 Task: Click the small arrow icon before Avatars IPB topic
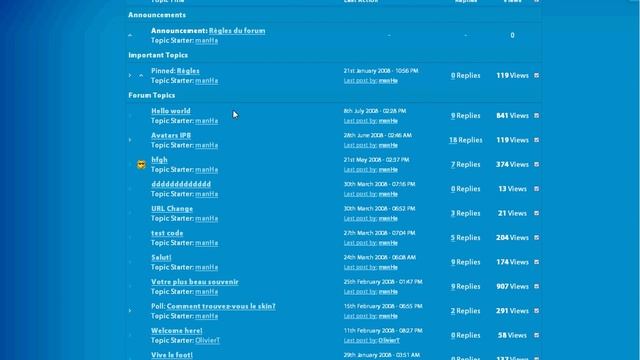130,140
